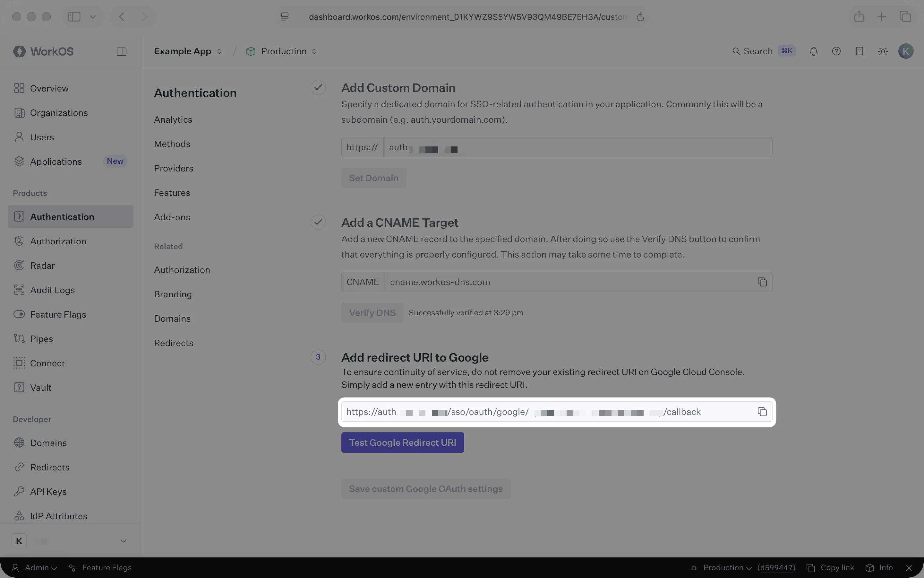
Task: Open the help question mark icon
Action: 836,51
